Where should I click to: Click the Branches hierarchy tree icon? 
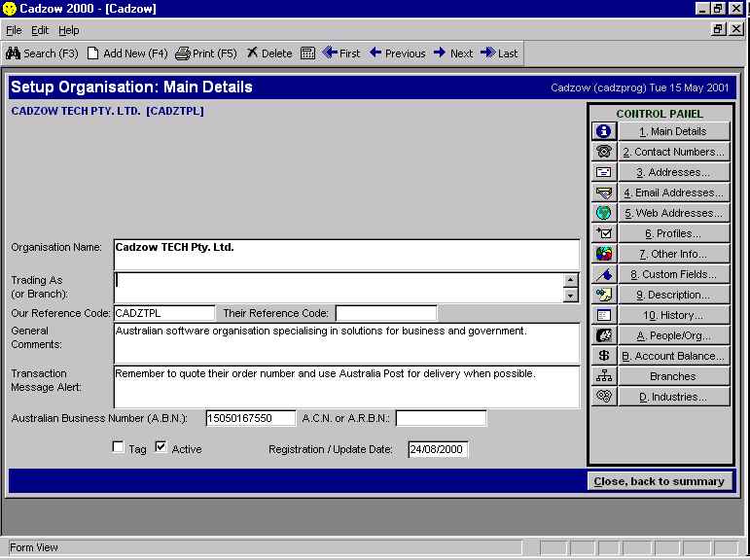point(604,376)
